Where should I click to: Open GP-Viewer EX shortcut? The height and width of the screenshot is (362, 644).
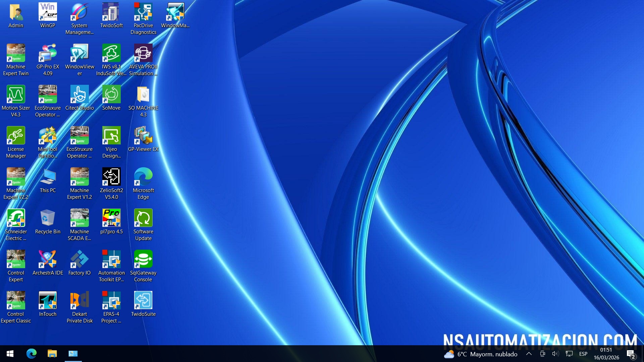coord(143,139)
